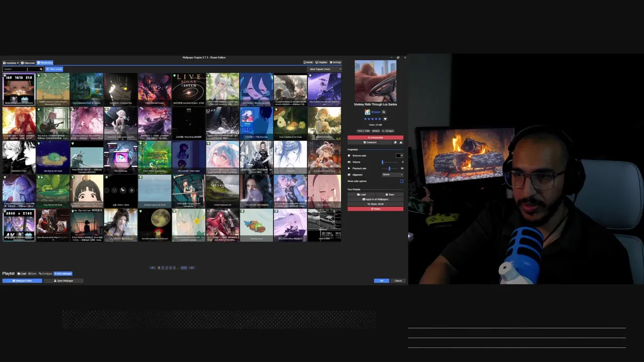The image size is (644, 362).
Task: Select the LIVE SOLAR SYSTEM wallpaper thumbnail
Action: pyautogui.click(x=189, y=89)
